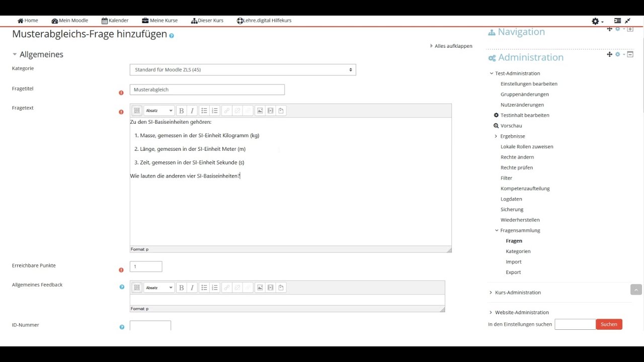Screen dimensions: 644x362
Task: Expand the Website-Administration tree node
Action: pos(491,313)
